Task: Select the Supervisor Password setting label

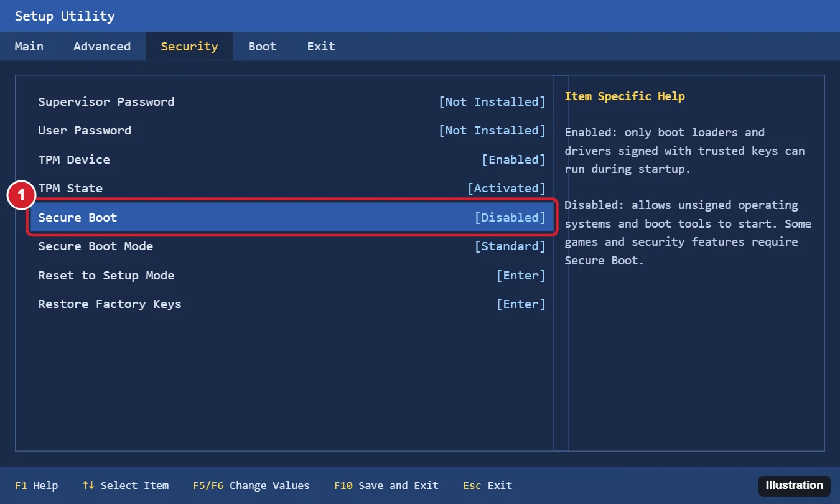Action: pyautogui.click(x=106, y=102)
